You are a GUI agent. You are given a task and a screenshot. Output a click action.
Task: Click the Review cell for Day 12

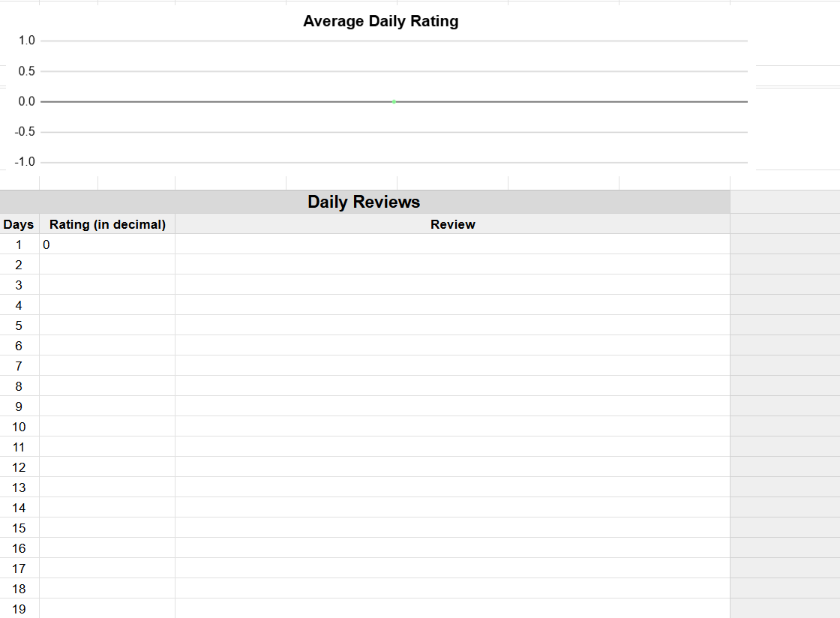coord(453,467)
